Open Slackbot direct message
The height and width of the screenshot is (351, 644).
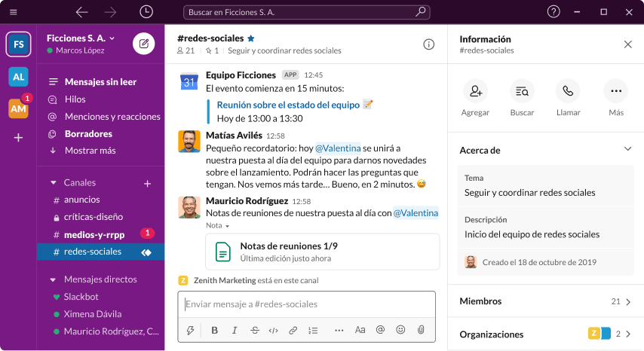[x=81, y=297]
